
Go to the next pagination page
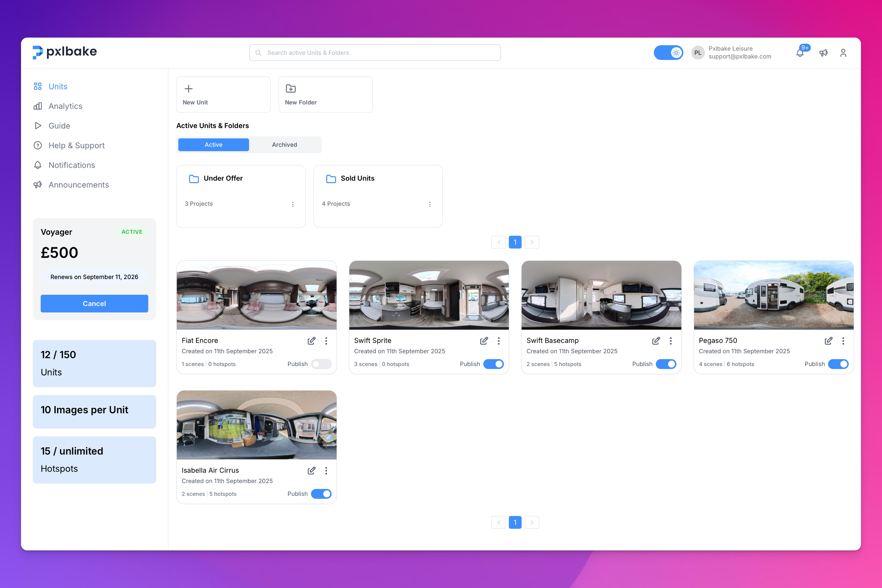[x=532, y=242]
